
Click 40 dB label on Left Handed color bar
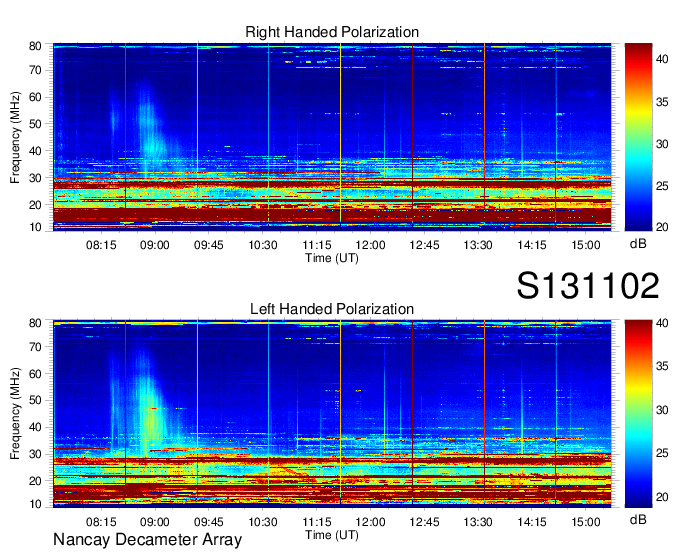click(662, 323)
